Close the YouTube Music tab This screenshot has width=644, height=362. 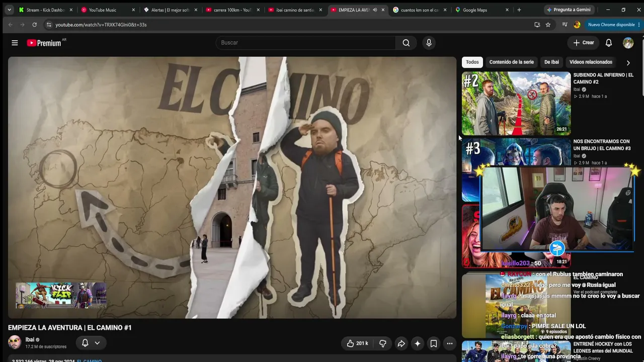(133, 10)
